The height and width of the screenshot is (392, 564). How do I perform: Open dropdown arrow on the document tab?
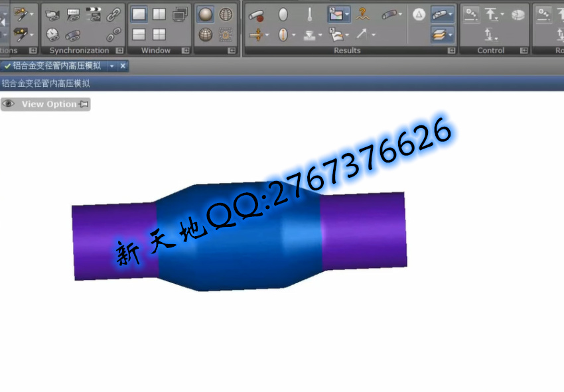pyautogui.click(x=111, y=66)
